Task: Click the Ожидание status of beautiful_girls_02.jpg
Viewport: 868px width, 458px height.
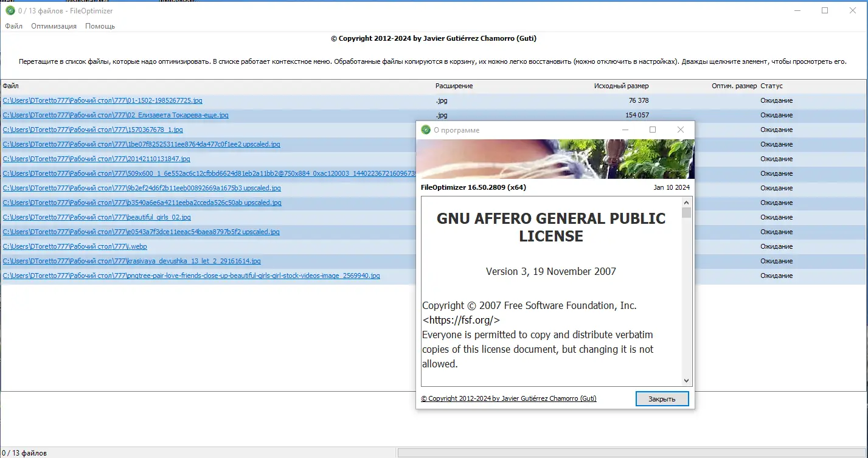Action: (x=777, y=217)
